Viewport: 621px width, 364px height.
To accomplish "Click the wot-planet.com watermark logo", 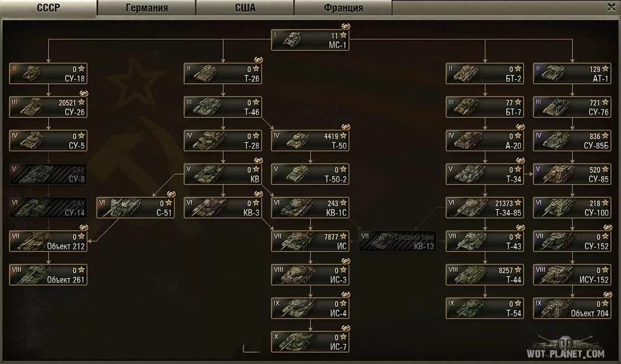I will click(x=565, y=347).
